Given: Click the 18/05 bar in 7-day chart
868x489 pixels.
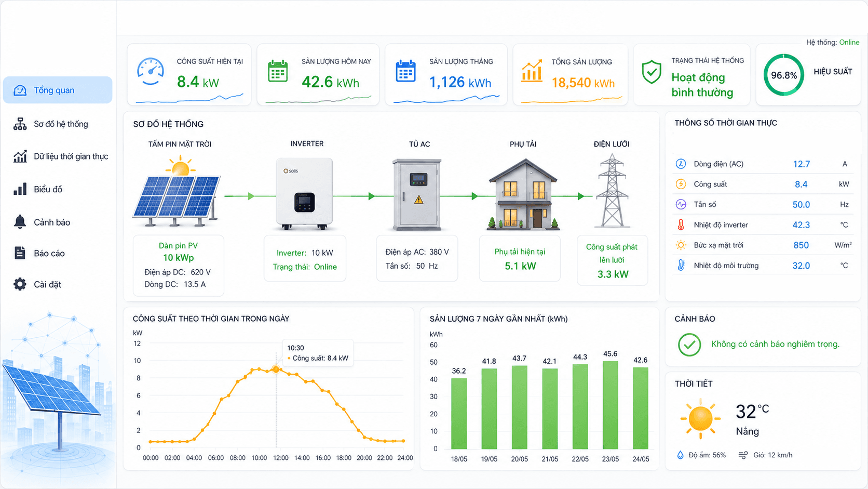Looking at the screenshot, I should (459, 414).
